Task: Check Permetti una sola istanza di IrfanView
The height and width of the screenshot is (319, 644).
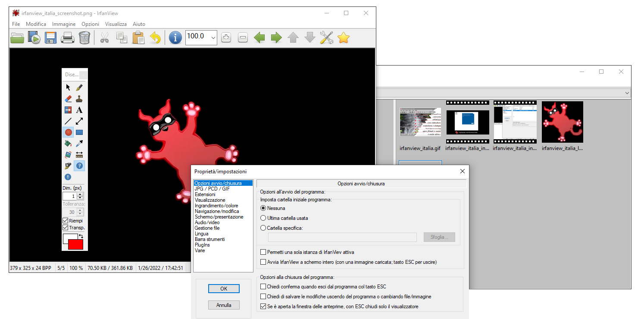Action: 263,252
